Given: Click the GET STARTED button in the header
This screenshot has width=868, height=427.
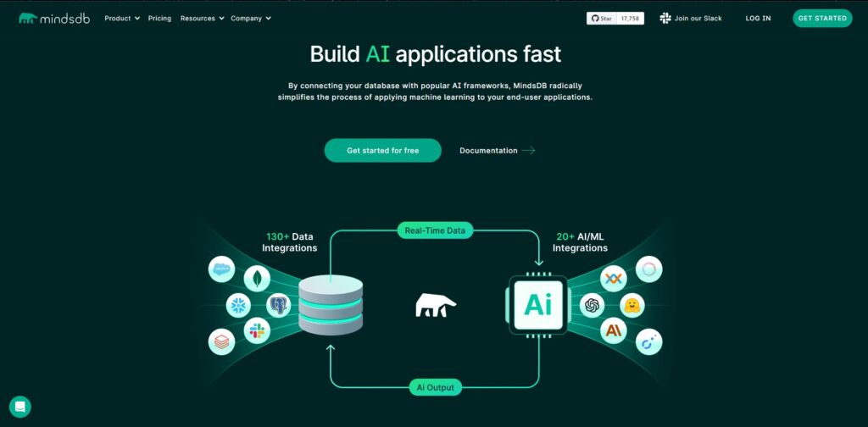Looking at the screenshot, I should point(822,19).
